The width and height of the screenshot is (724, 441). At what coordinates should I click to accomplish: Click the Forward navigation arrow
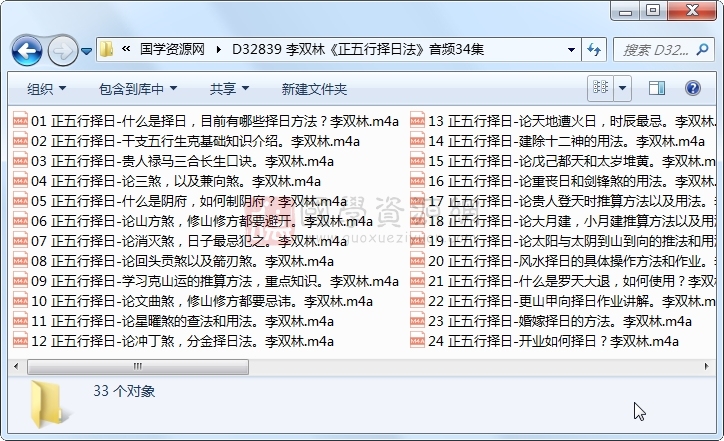coord(63,50)
